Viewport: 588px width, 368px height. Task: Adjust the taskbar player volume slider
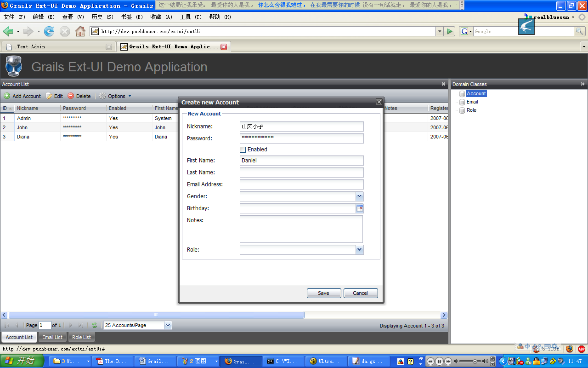point(475,361)
